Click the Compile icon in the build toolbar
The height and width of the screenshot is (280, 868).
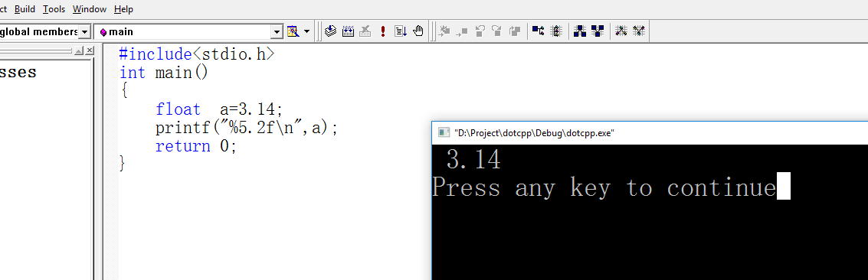(x=330, y=31)
